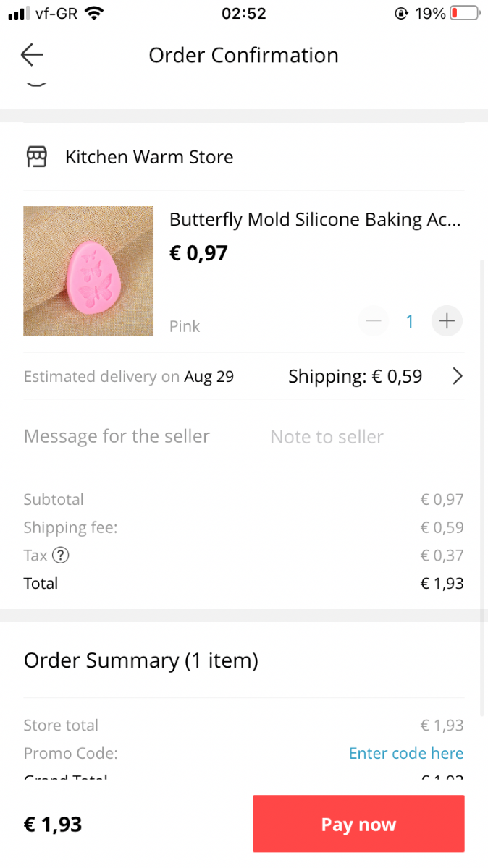Tap the battery icon in status bar

point(464,13)
